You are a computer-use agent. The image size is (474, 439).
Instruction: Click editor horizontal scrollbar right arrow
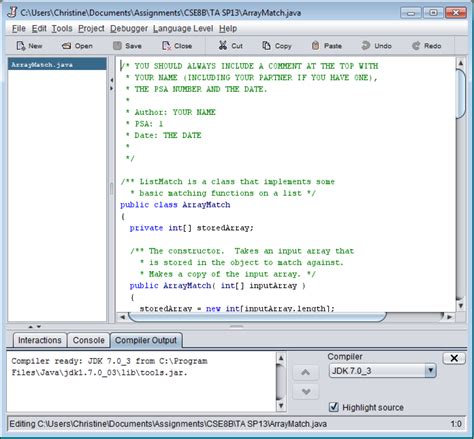(x=450, y=317)
